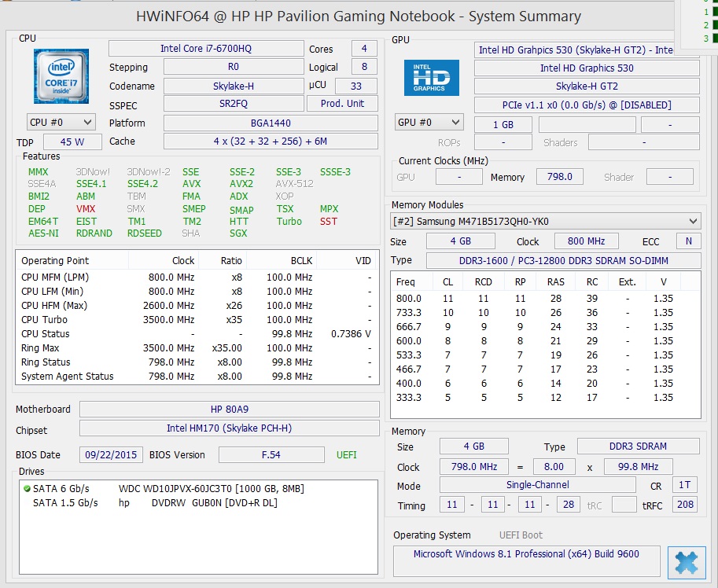Click the μCU 33 value field
Screen dimensions: 718x588
(x=355, y=86)
